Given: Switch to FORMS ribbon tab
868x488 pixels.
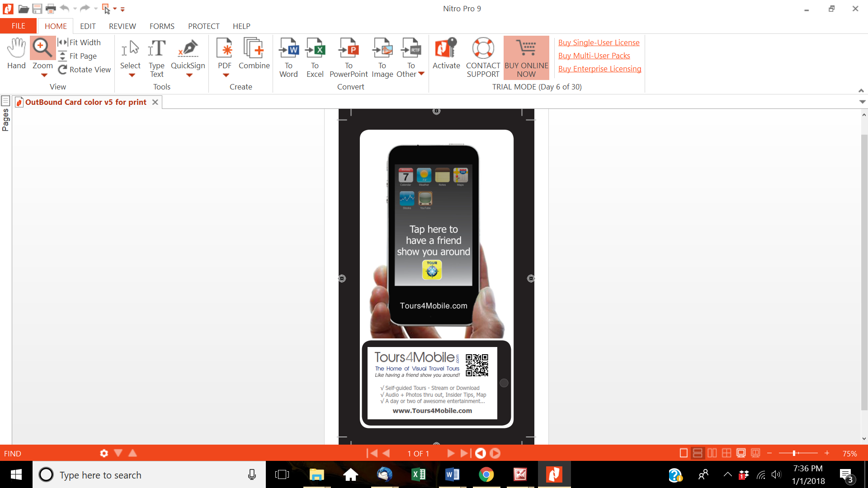Looking at the screenshot, I should pos(162,26).
